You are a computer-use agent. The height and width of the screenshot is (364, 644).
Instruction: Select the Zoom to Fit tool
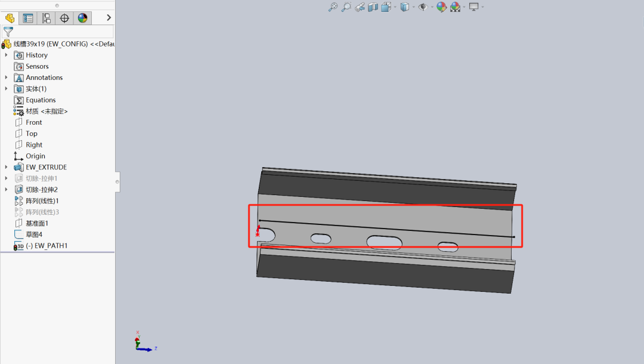click(x=332, y=7)
